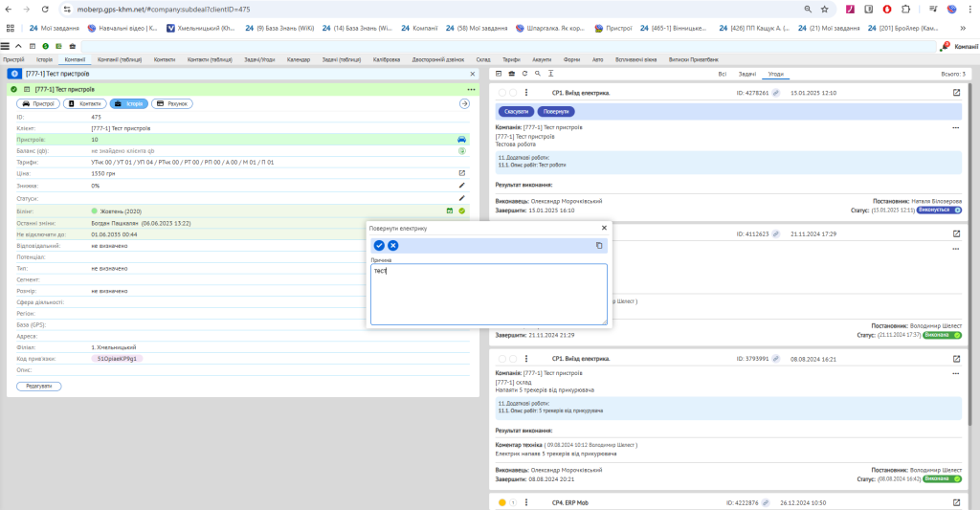The height and width of the screenshot is (510, 980).
Task: Click the blue info icon by company title
Action: [x=14, y=74]
